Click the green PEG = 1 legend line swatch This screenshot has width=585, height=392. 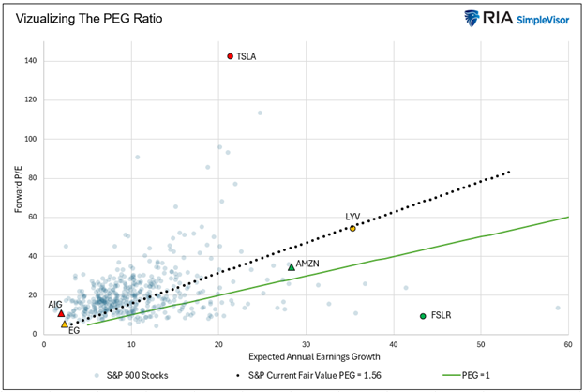click(456, 375)
